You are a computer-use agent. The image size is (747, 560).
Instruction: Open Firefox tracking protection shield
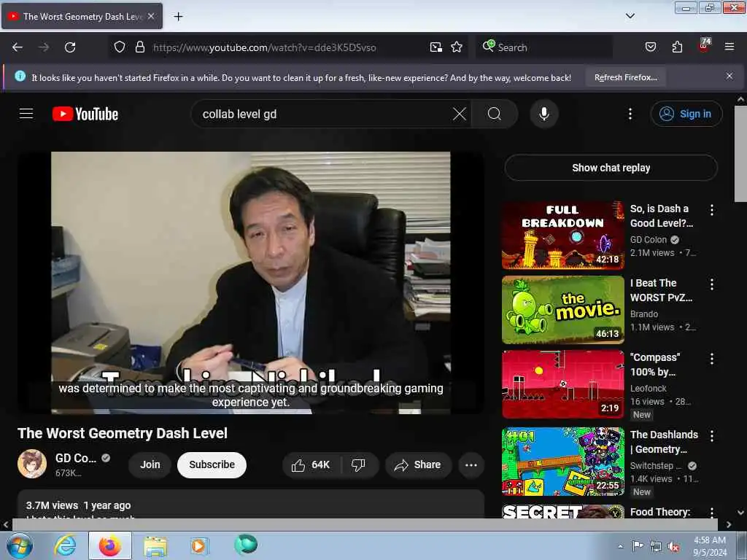click(x=120, y=47)
